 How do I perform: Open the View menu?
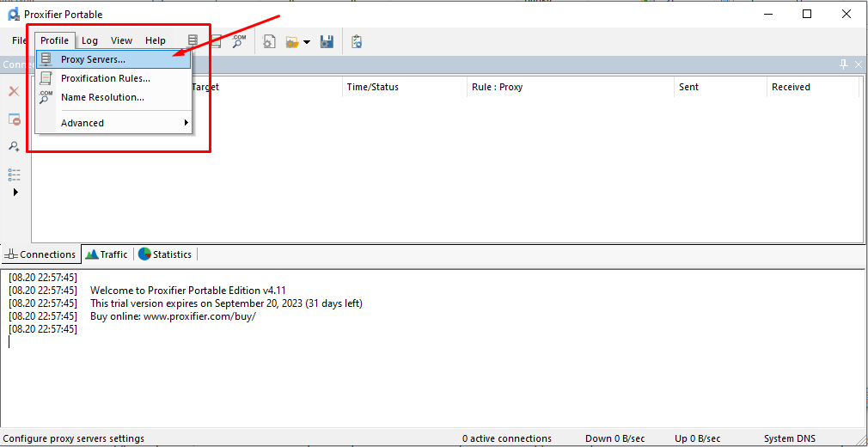(121, 40)
